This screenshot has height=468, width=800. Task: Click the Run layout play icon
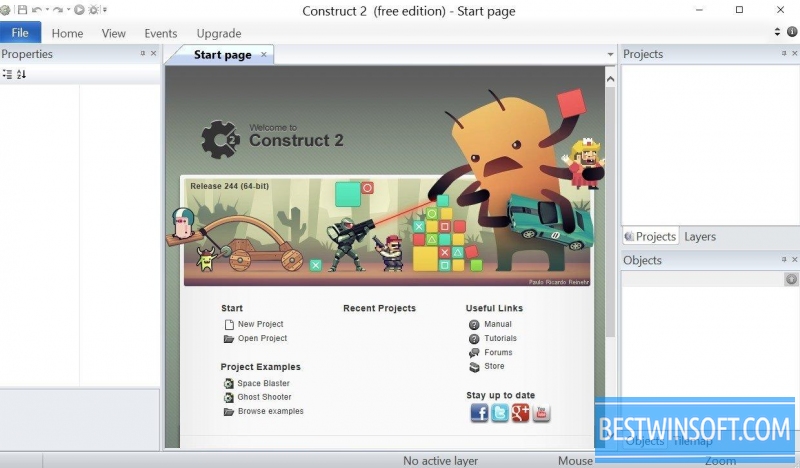79,9
